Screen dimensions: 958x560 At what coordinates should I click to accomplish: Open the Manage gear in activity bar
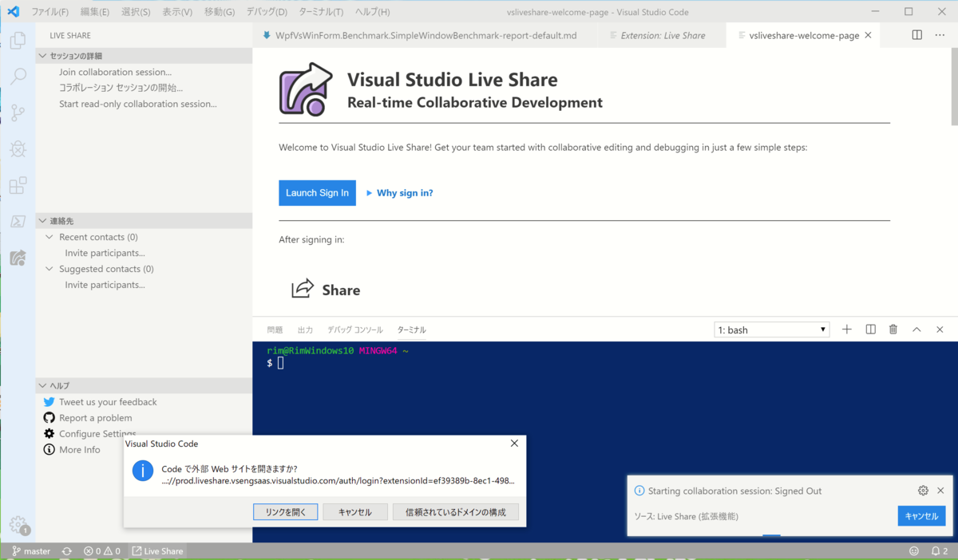click(x=18, y=524)
